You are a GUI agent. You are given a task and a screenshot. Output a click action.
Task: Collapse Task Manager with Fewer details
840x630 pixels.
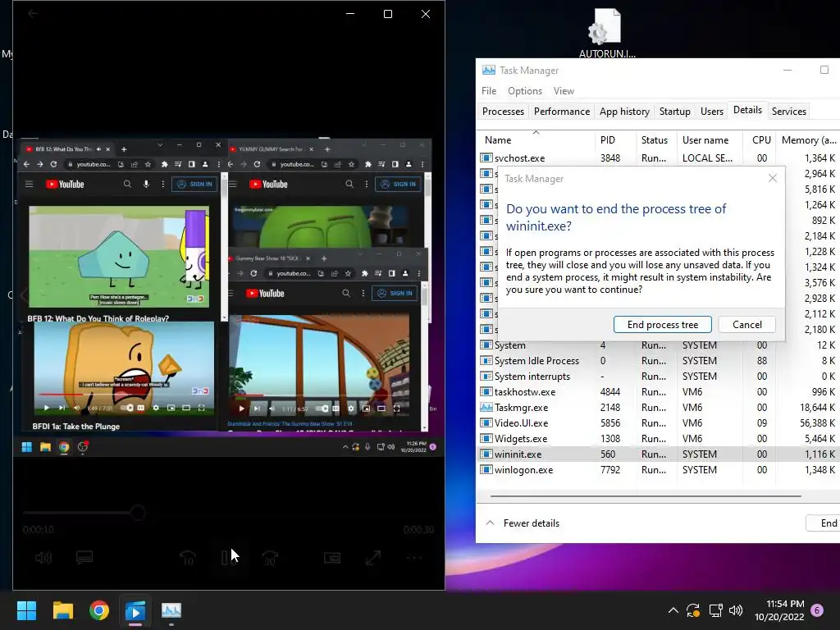tap(523, 523)
